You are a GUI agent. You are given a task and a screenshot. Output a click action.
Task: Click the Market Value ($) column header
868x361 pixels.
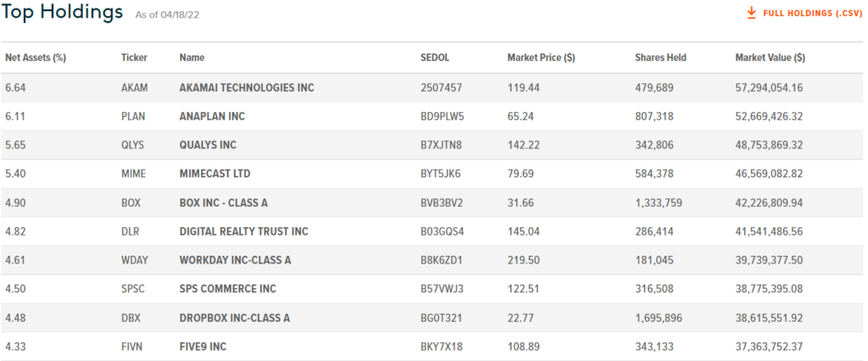coord(770,58)
